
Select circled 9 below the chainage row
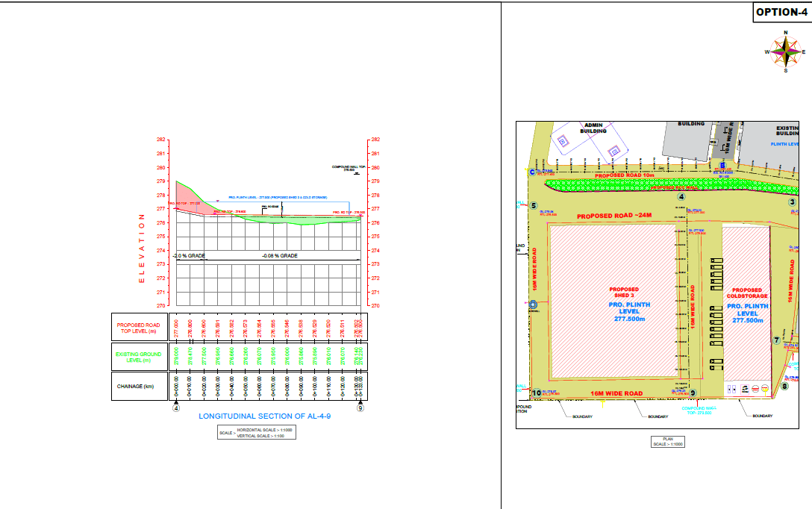[360, 408]
